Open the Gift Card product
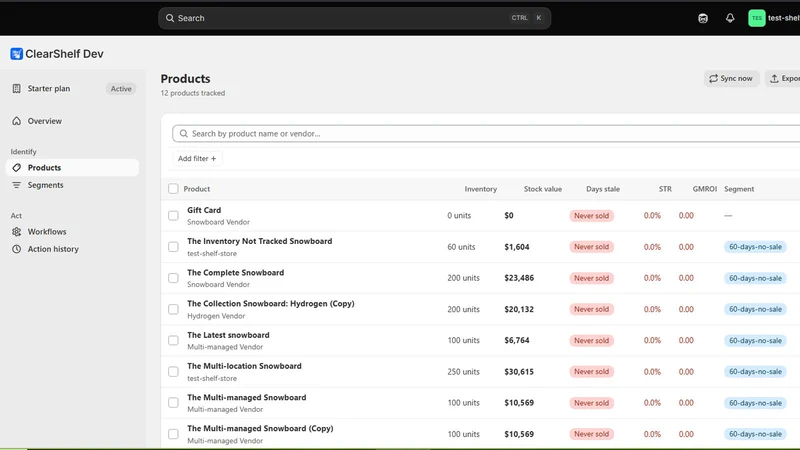 click(x=204, y=210)
